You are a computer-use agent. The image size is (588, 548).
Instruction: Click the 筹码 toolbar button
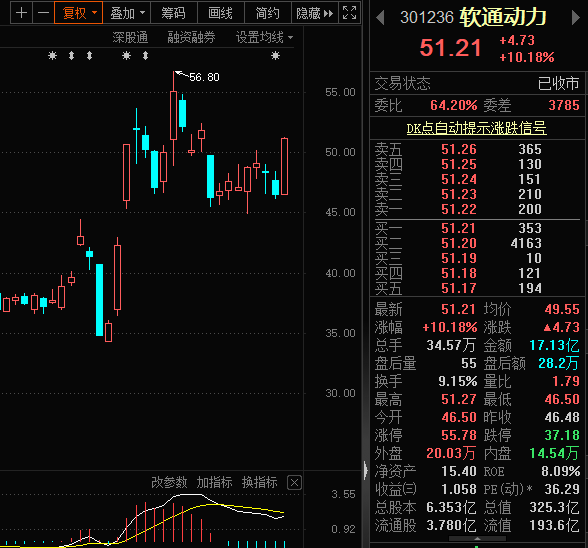pos(174,13)
